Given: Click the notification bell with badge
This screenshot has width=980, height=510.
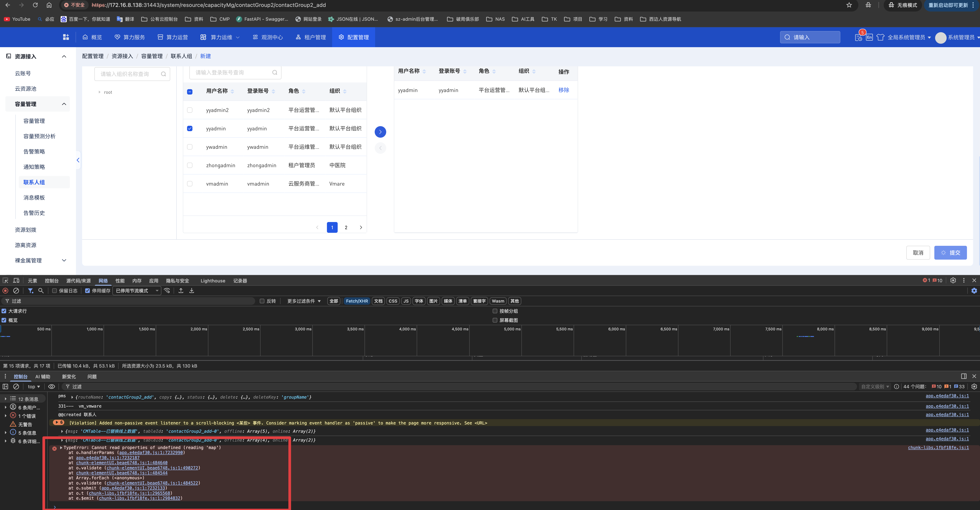Looking at the screenshot, I should click(858, 37).
